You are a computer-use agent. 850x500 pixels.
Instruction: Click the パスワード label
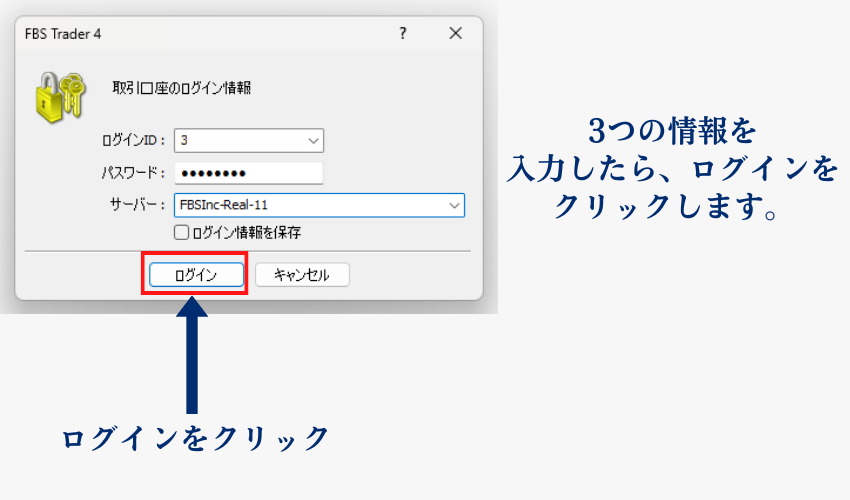tap(133, 173)
